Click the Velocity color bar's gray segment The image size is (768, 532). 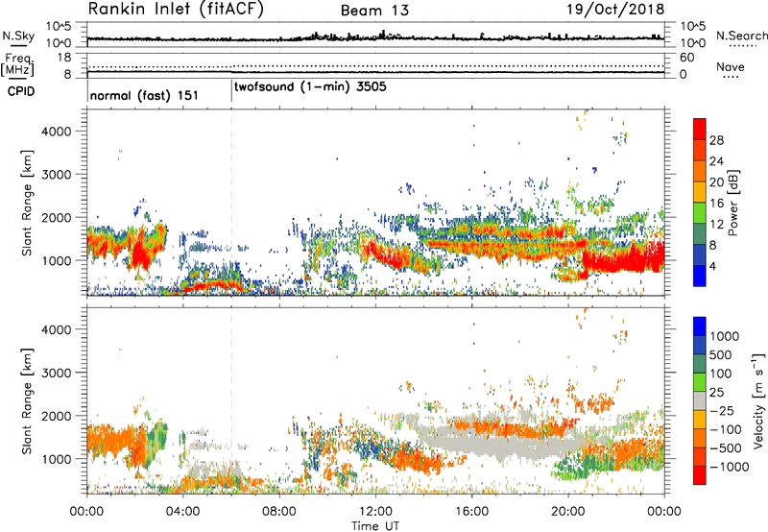[x=700, y=400]
